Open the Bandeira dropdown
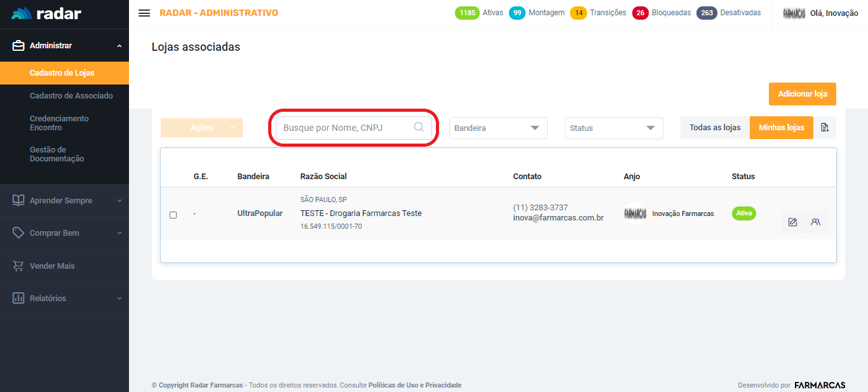 (498, 128)
